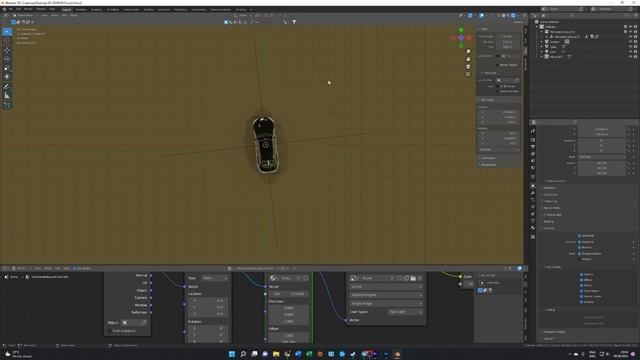Select the Select Box tool
Viewport: 640px width, 360px height.
click(x=7, y=31)
